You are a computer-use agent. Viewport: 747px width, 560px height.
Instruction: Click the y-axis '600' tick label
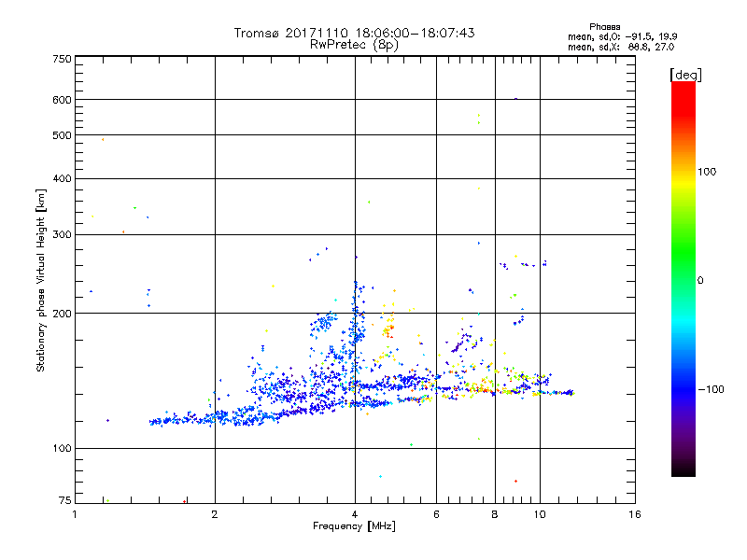(x=62, y=100)
